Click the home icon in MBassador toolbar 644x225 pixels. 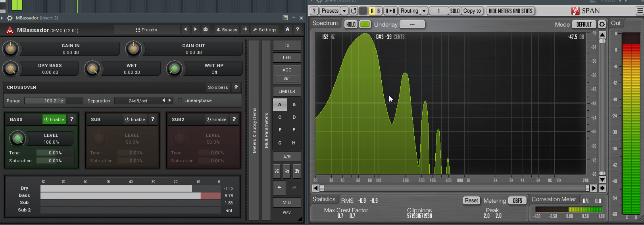click(287, 29)
